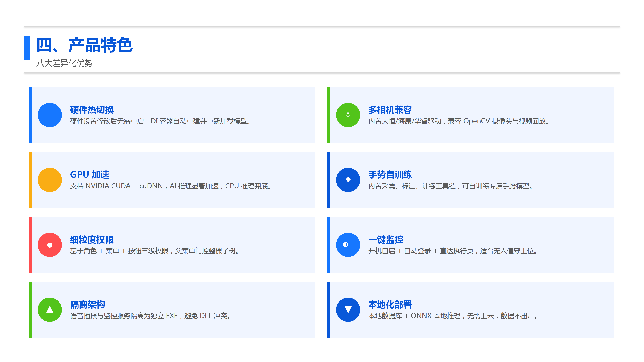
Task: Select the 细粒度权限 heading
Action: coord(92,240)
